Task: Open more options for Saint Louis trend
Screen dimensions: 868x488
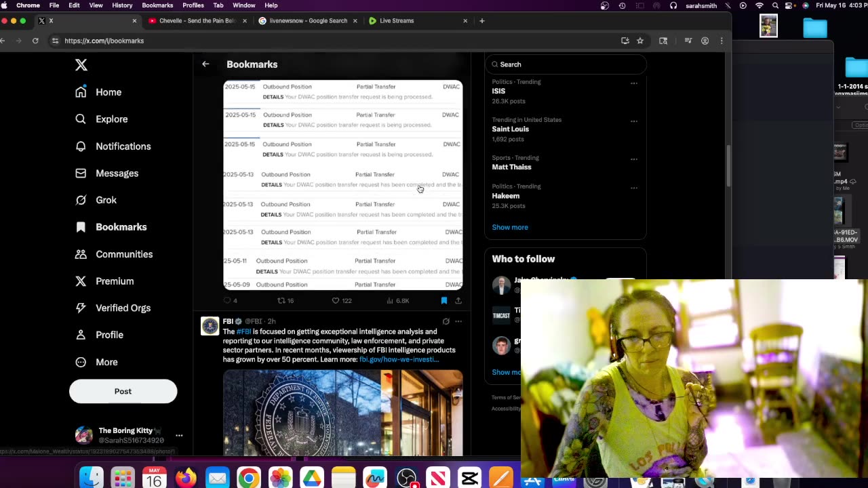Action: point(634,121)
